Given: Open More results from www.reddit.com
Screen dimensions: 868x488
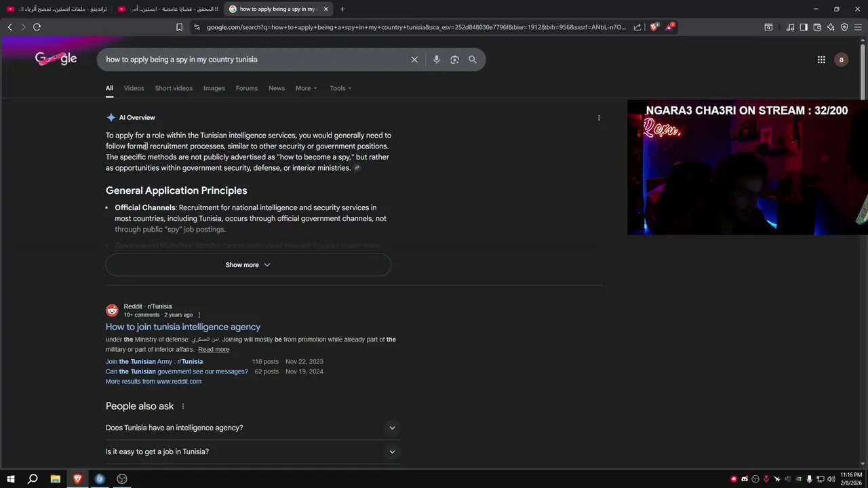Looking at the screenshot, I should coord(153,382).
